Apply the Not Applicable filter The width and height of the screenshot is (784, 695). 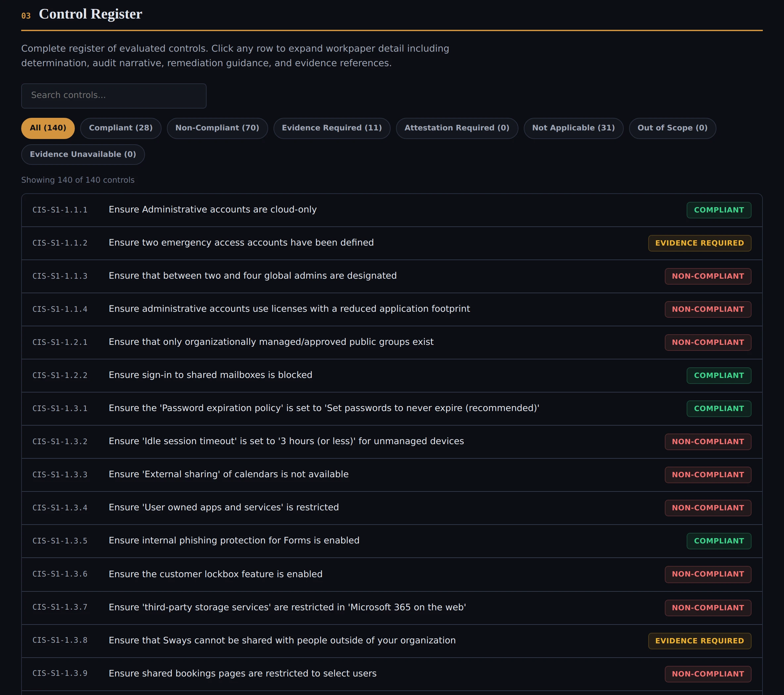tap(573, 128)
